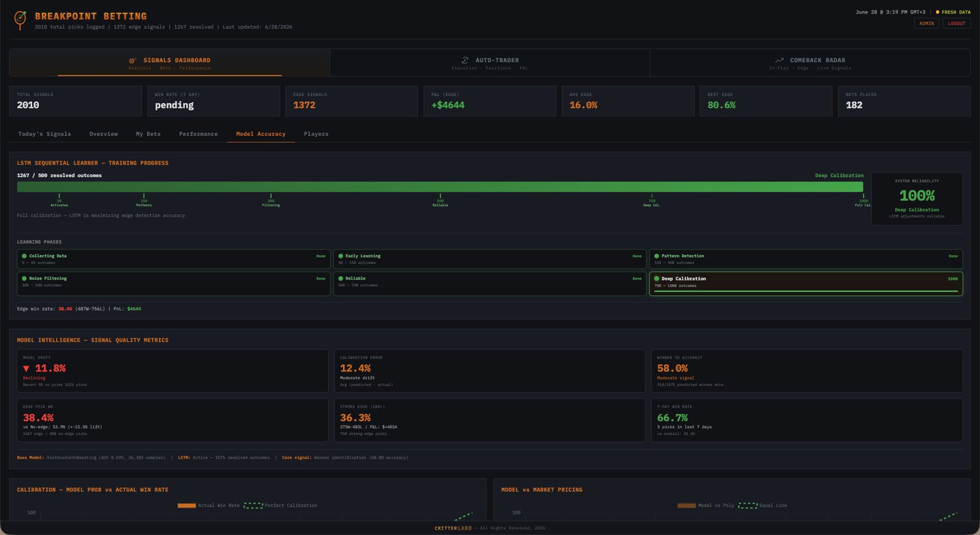Click the 7-Day Win Rate 66.7% card
980x535 pixels.
click(807, 420)
